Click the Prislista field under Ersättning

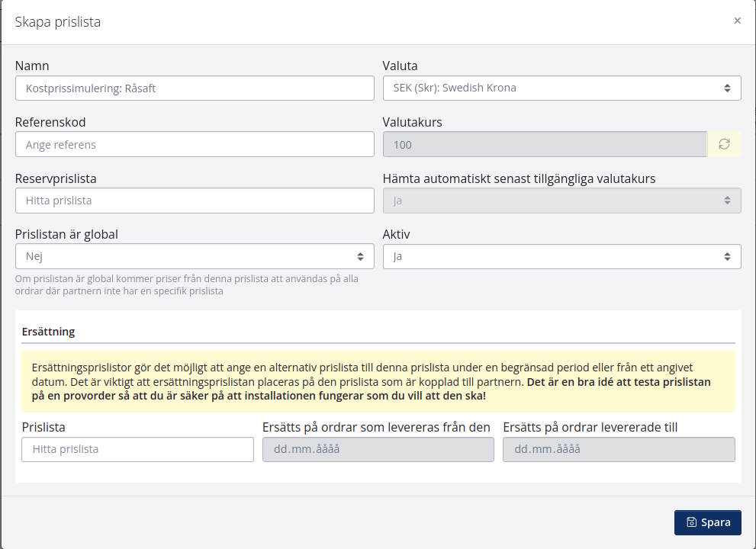(x=138, y=449)
